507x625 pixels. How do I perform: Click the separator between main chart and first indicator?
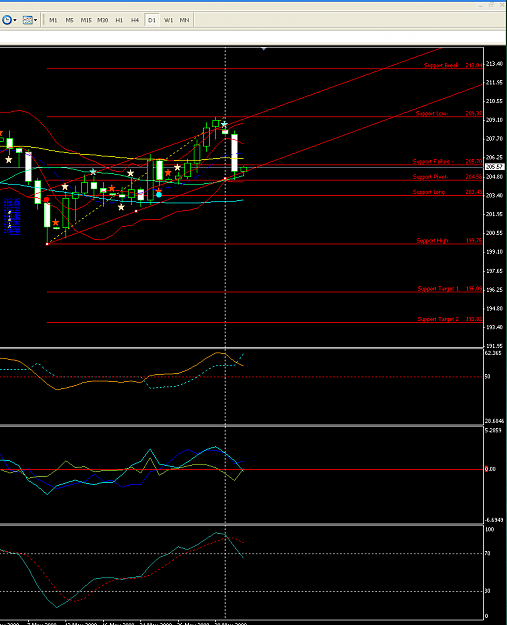tap(242, 348)
